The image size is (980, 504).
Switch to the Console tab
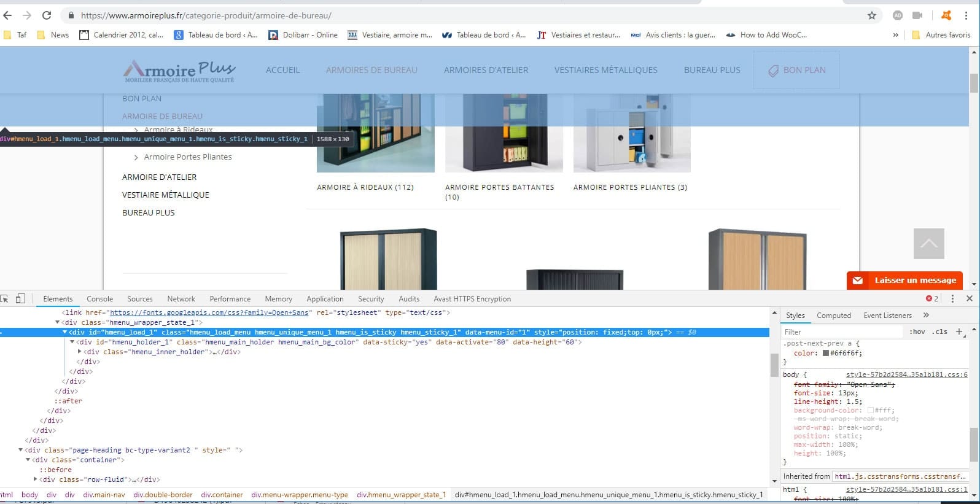point(99,299)
